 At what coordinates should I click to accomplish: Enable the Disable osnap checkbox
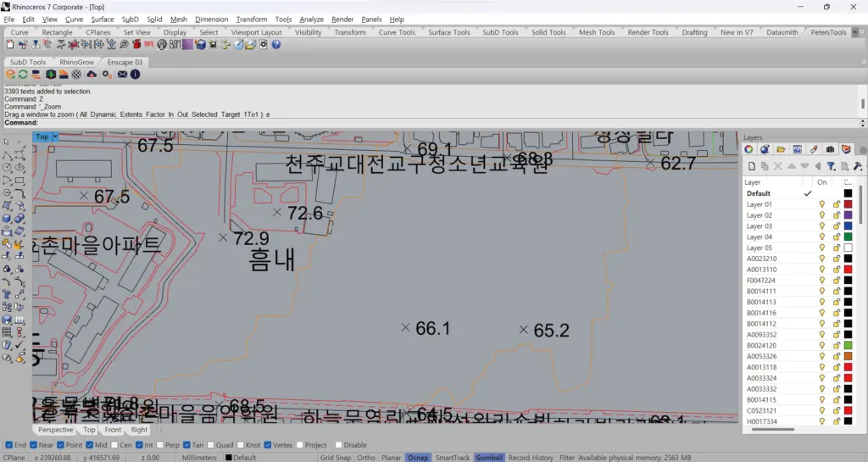[x=338, y=445]
